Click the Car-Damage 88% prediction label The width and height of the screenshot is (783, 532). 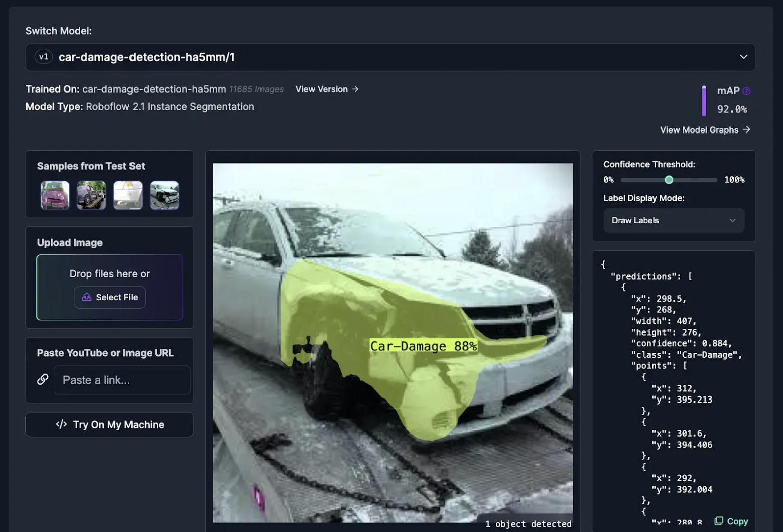(x=423, y=345)
